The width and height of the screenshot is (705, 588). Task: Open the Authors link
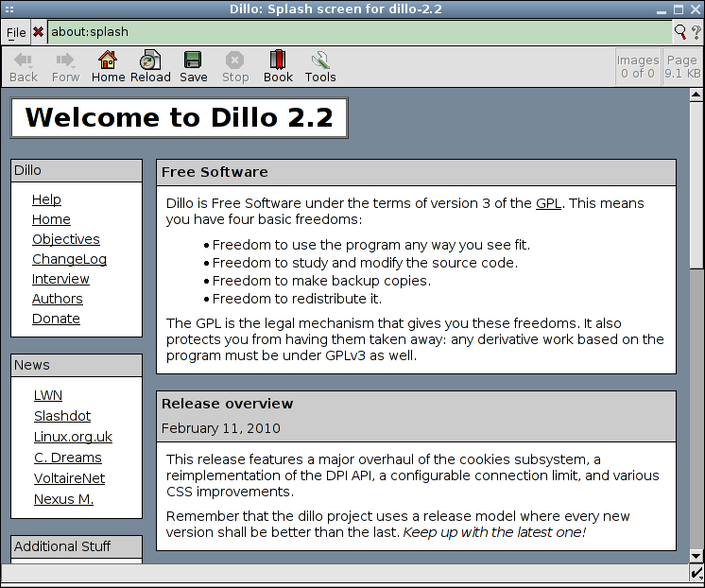(58, 299)
